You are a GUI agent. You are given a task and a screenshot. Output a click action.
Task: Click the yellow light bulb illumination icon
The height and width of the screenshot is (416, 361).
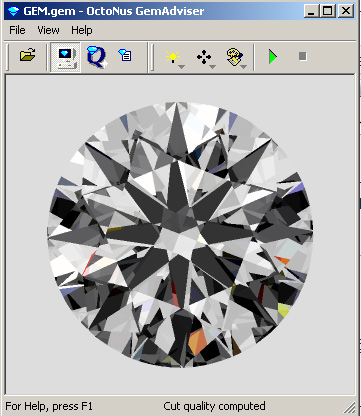click(173, 56)
